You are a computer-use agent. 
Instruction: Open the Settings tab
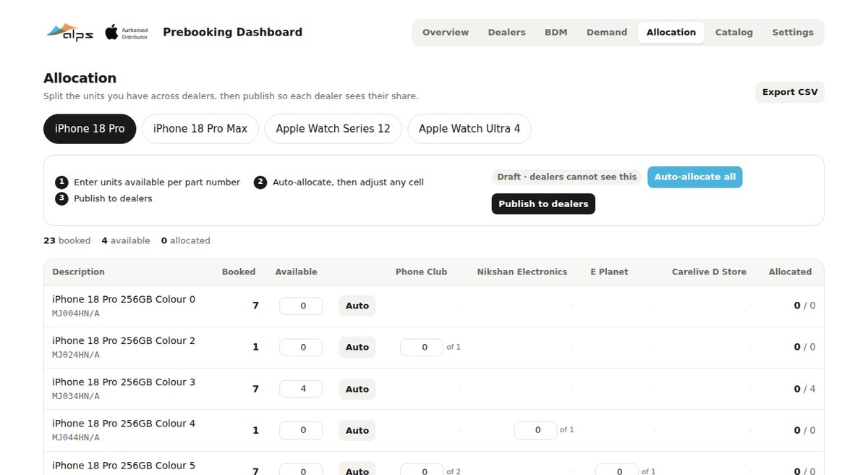point(793,33)
